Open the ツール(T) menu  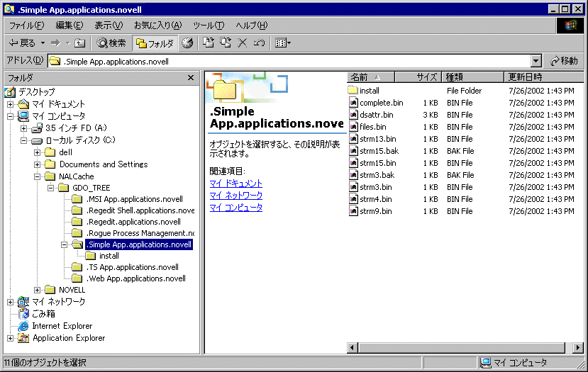pos(209,26)
